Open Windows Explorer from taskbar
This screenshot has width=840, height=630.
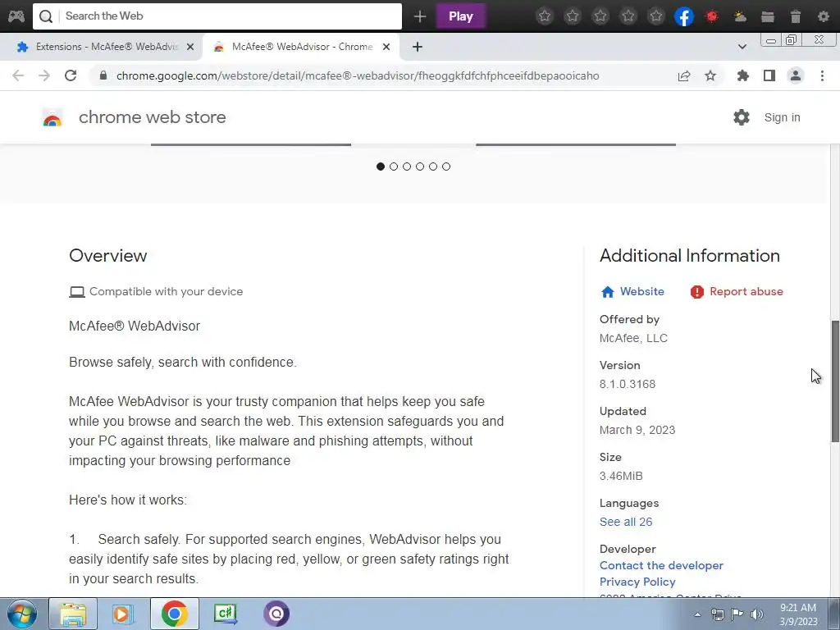73,614
